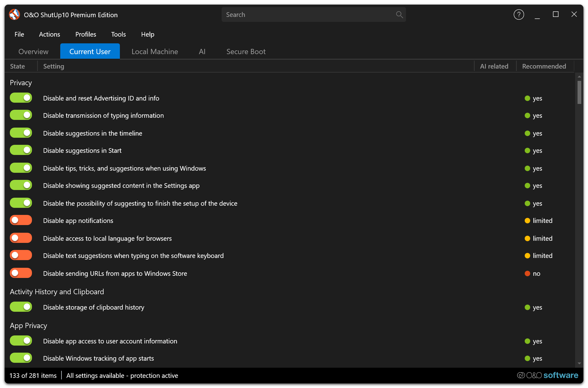588x388 pixels.
Task: Toggle Disable suggestions in Start switch
Action: pyautogui.click(x=21, y=150)
